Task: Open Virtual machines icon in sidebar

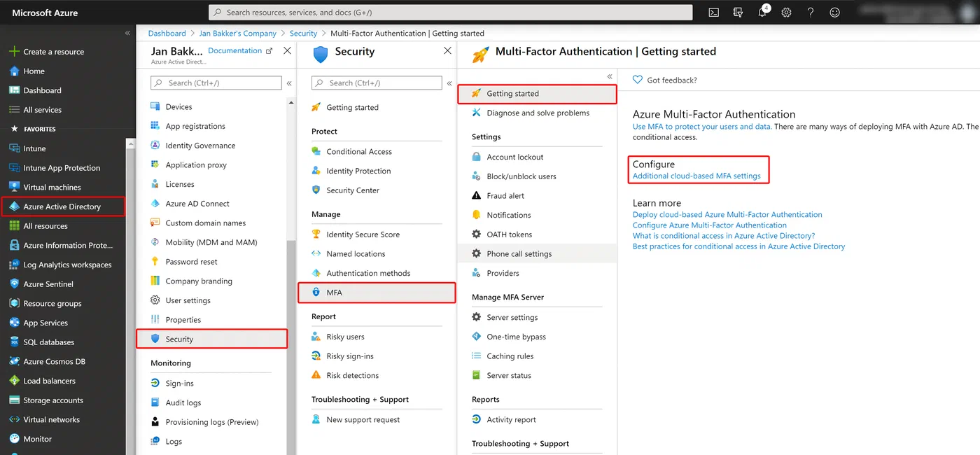Action: 13,187
